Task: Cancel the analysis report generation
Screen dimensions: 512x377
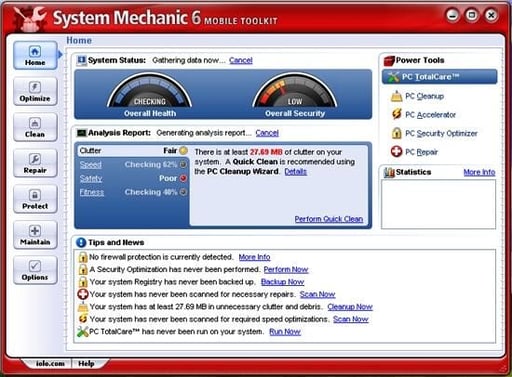Action: tap(267, 133)
